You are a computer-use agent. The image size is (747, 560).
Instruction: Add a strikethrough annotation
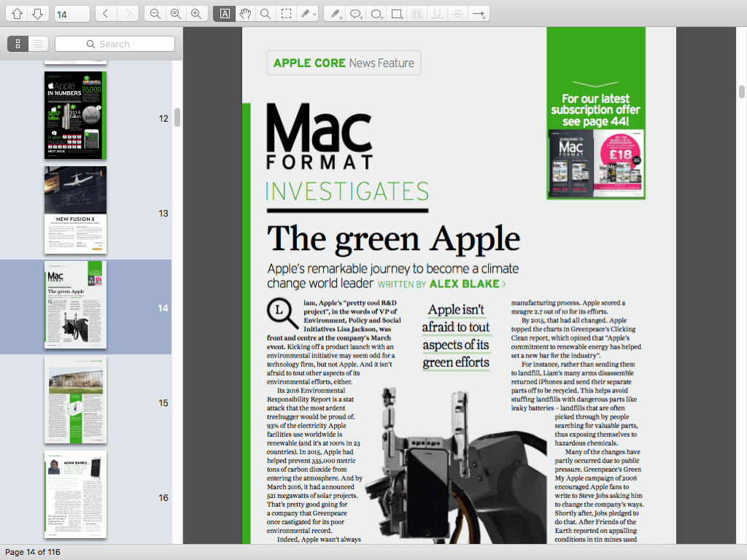point(458,14)
